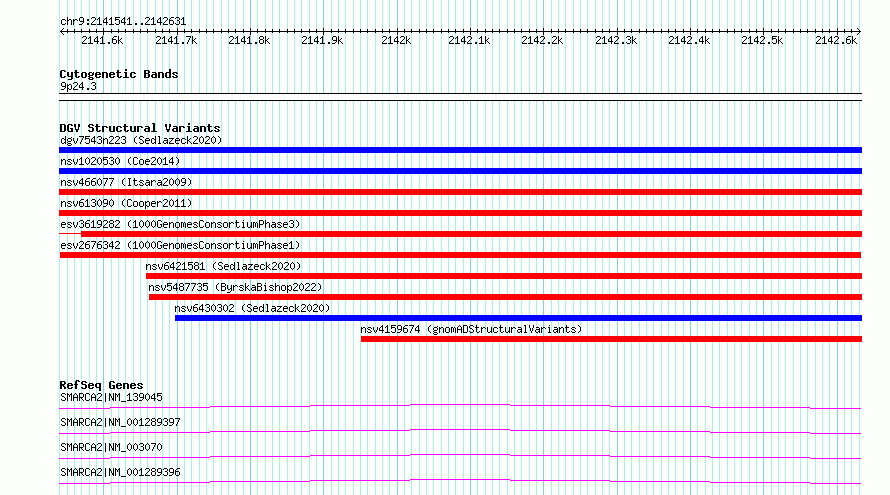Image resolution: width=890 pixels, height=495 pixels.
Task: Click the dgv7543n223 (Sedlazeck2020) variant label
Action: (x=141, y=140)
